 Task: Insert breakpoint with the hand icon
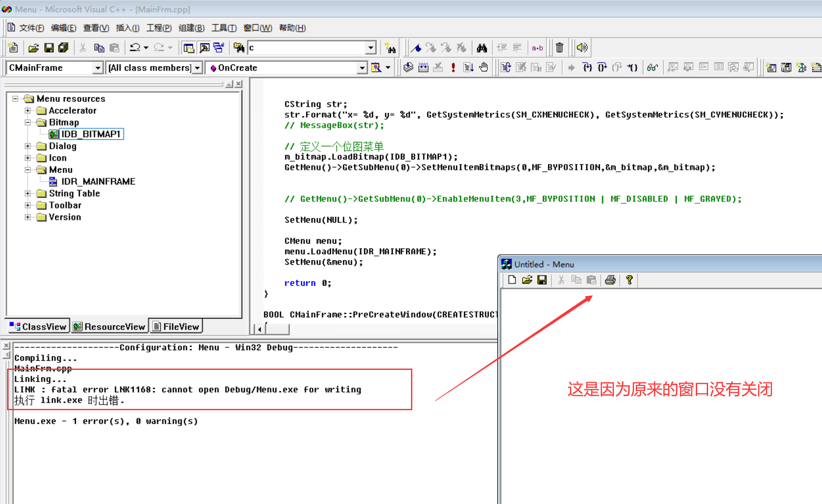[x=483, y=67]
